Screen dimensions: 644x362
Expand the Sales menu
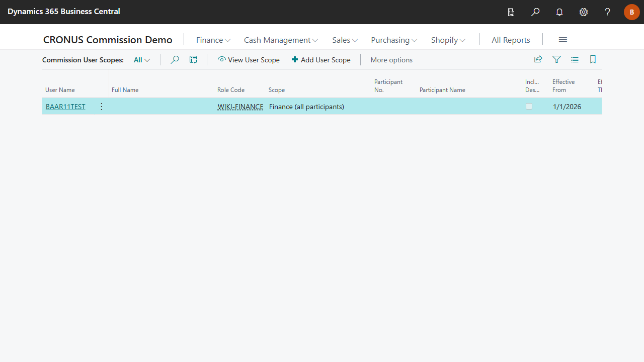coord(345,40)
